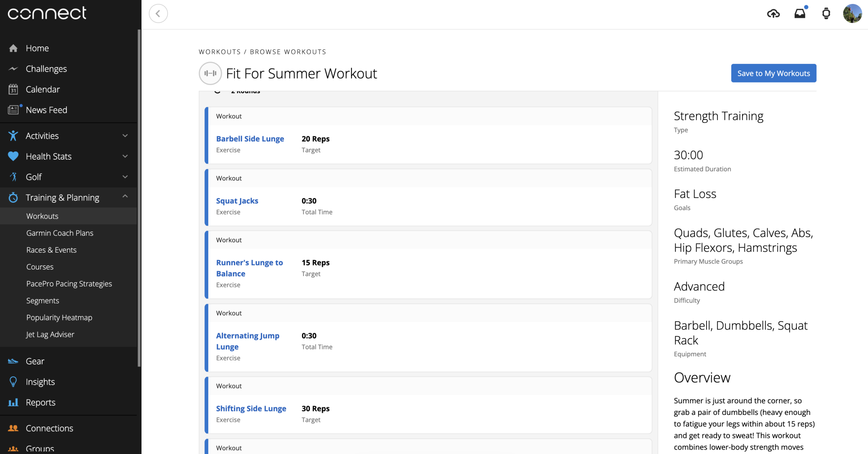Open the notifications inbox icon
Viewport: 868px width, 454px height.
(800, 13)
